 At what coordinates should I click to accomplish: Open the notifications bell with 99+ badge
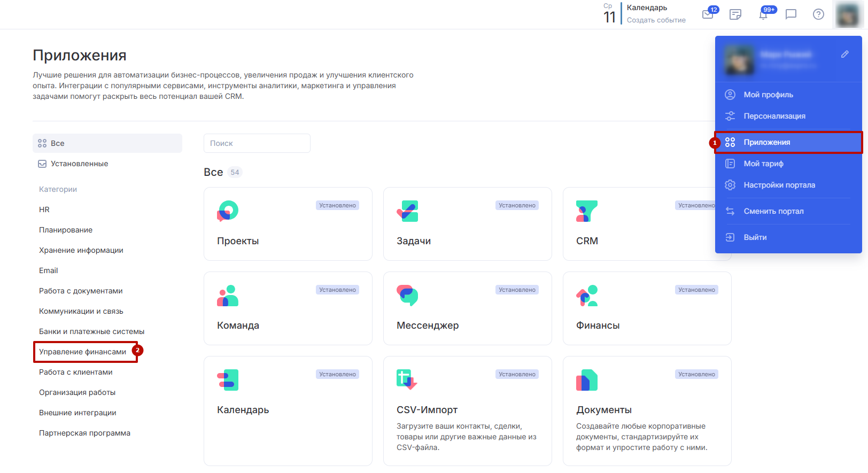click(x=763, y=14)
